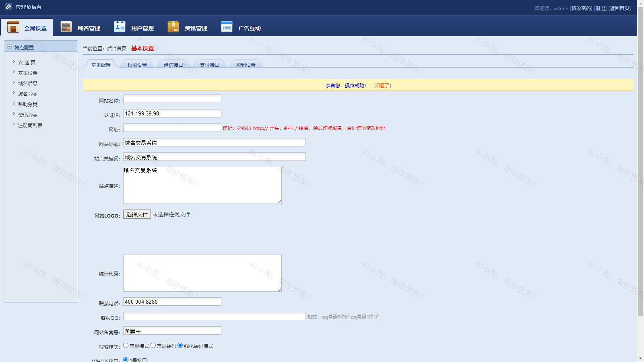The width and height of the screenshot is (644, 362).
Task: Focus the 认证IP input field
Action: pos(172,113)
